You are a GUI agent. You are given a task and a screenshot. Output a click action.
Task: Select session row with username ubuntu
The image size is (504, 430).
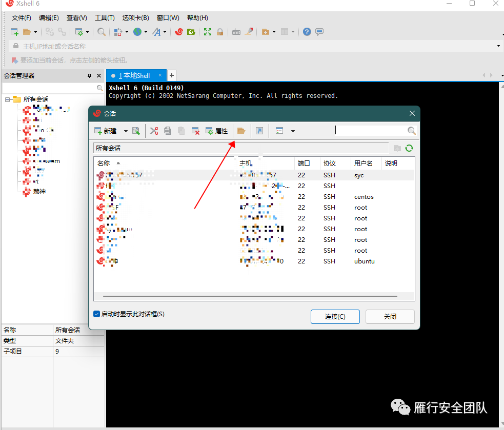coord(254,261)
